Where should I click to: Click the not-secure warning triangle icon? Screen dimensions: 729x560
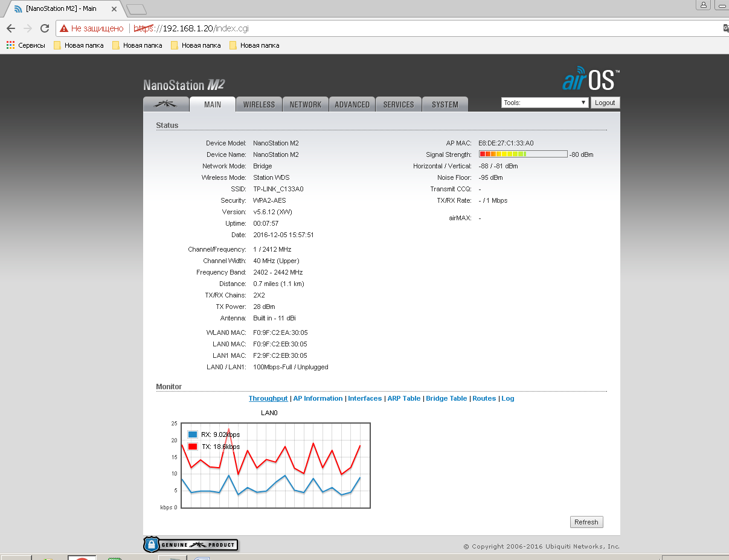point(63,28)
